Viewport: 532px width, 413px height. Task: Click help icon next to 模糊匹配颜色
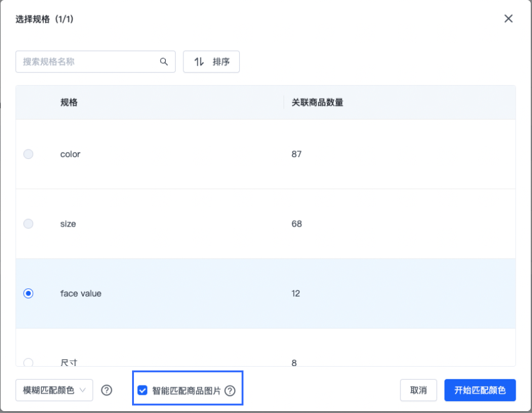pos(106,390)
